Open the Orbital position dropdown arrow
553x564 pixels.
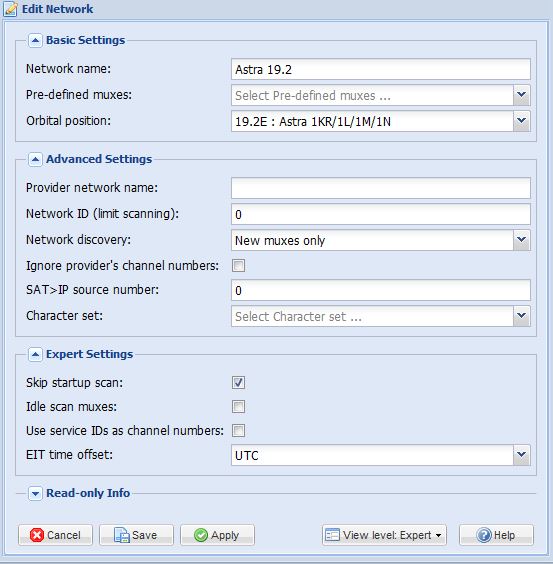521,121
